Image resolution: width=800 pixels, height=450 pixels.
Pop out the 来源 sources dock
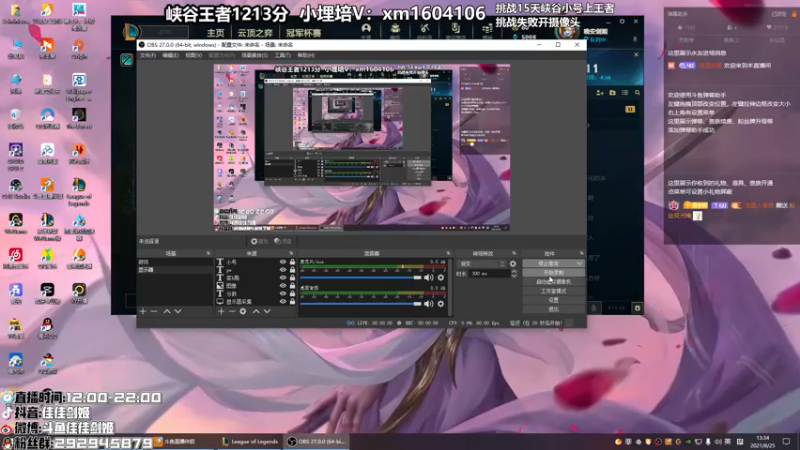[x=291, y=253]
